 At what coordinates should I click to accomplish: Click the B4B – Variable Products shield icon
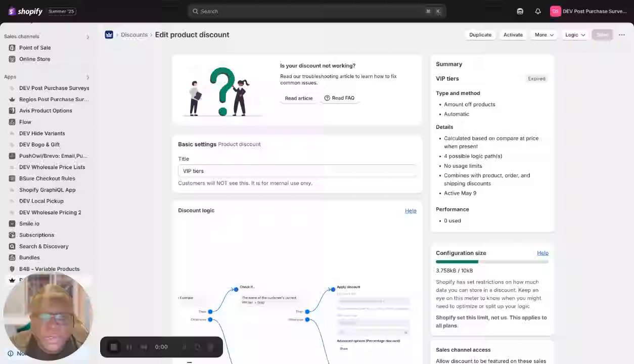tap(12, 269)
